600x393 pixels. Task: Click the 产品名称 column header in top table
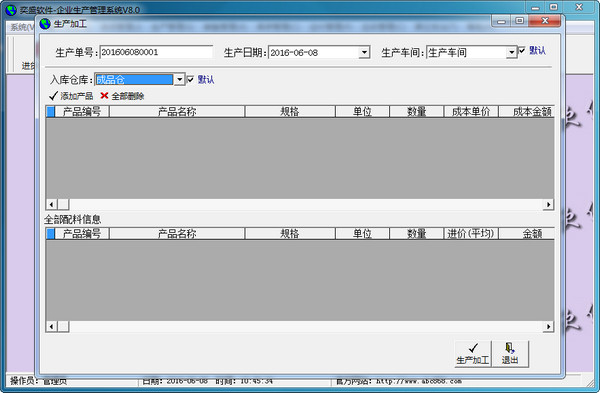(177, 111)
